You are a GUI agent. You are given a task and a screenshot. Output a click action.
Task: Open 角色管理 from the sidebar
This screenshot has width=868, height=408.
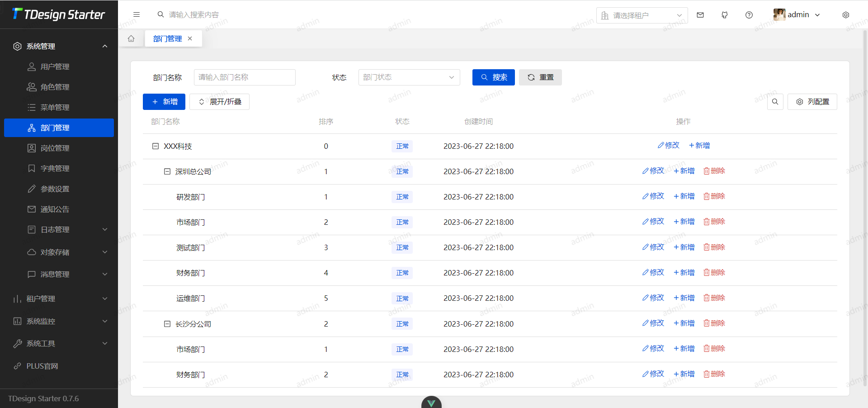pos(55,87)
